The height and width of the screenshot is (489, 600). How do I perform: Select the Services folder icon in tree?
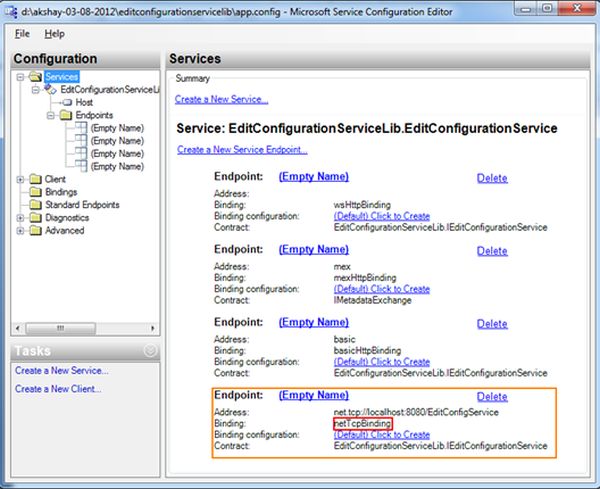(35, 77)
